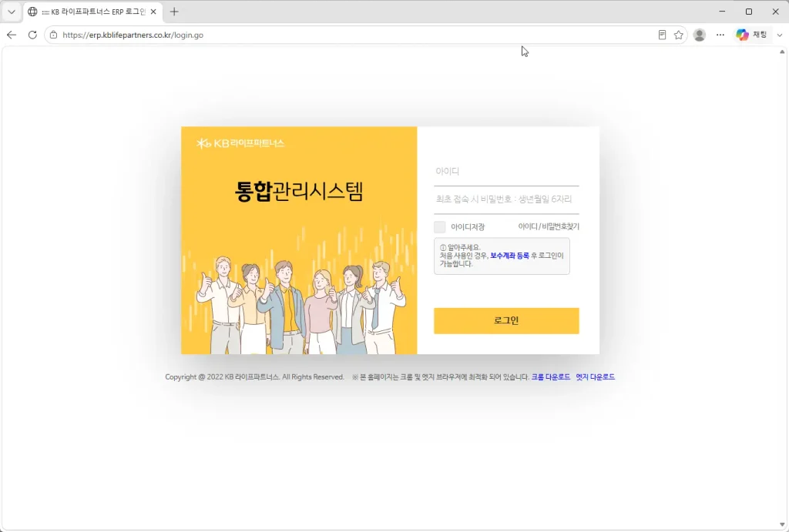Open the browser profile avatar
This screenshot has height=532, width=789.
point(700,35)
